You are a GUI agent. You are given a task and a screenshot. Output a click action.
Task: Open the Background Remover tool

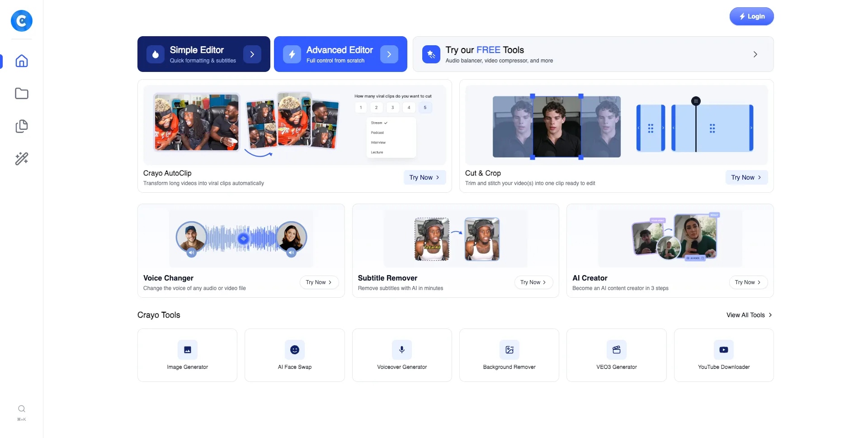pyautogui.click(x=509, y=355)
